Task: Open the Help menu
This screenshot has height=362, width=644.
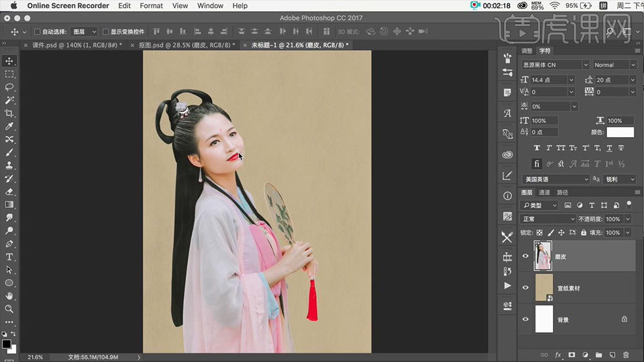Action: tap(240, 6)
